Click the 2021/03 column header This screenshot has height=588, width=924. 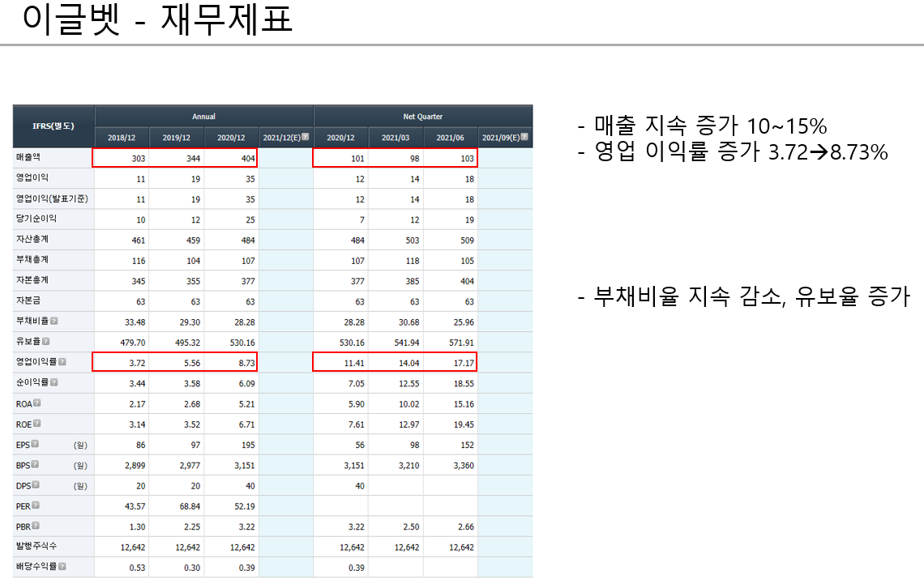click(396, 137)
